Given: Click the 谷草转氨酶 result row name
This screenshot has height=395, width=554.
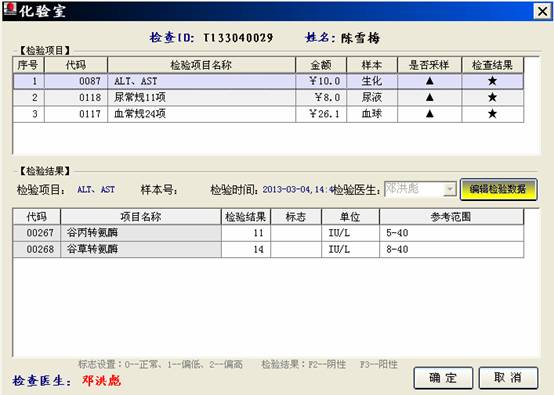Looking at the screenshot, I should (x=141, y=249).
